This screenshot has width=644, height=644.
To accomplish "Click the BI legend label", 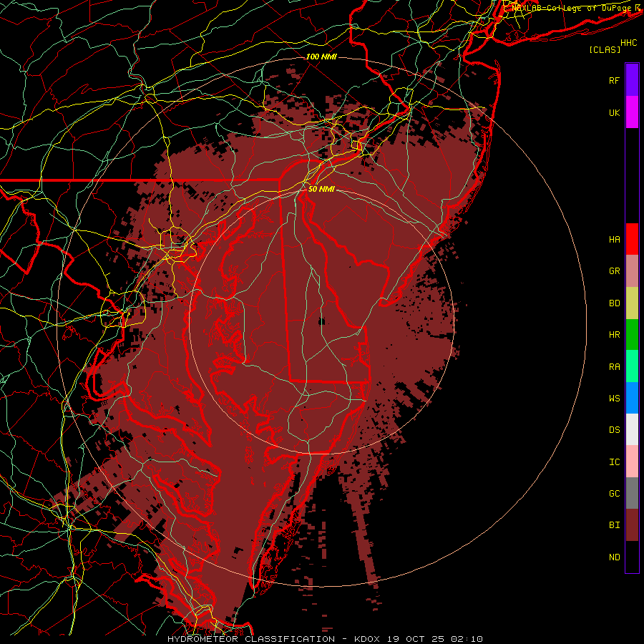I will click(x=614, y=525).
